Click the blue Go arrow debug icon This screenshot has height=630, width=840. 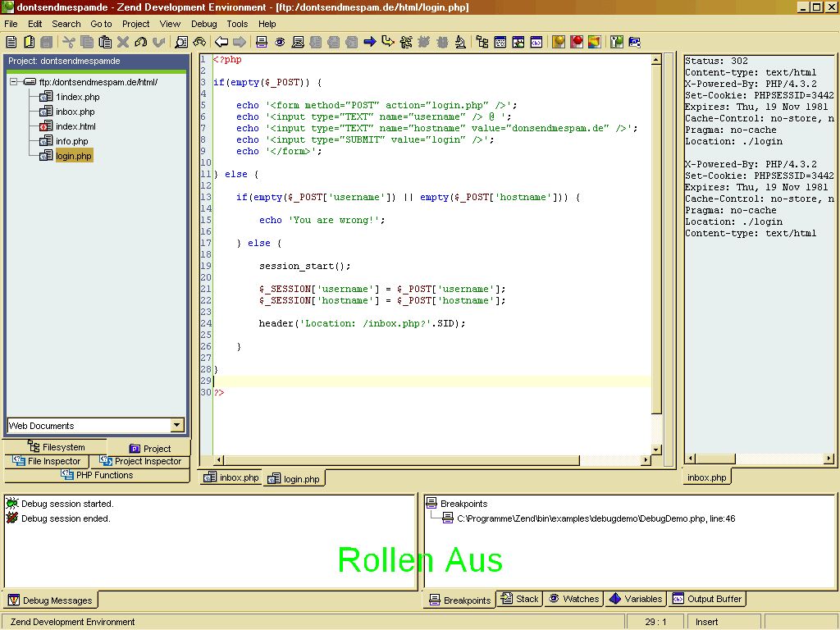pos(370,42)
